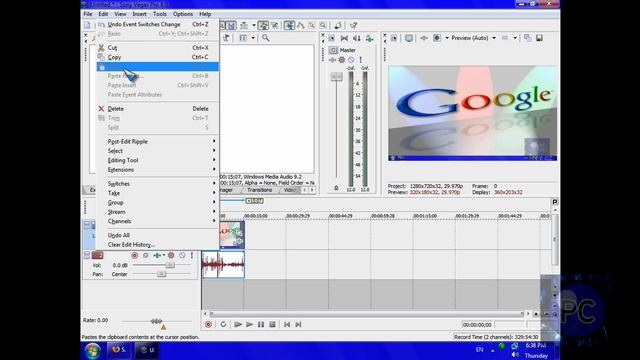The image size is (640, 360).
Task: Open the File menu
Action: pos(88,14)
